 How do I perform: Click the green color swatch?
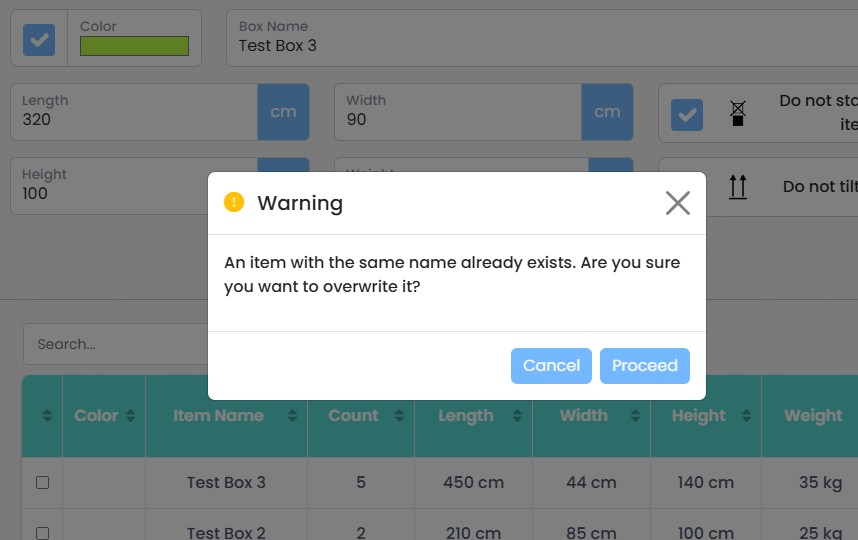(x=134, y=46)
